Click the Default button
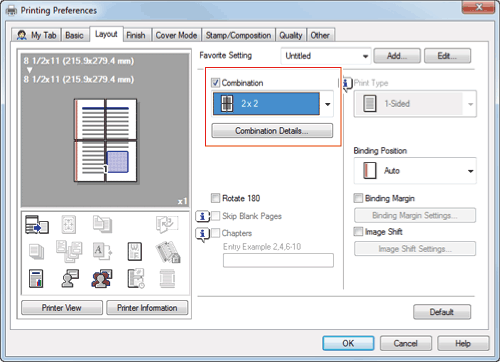The height and width of the screenshot is (362, 500). [x=442, y=312]
